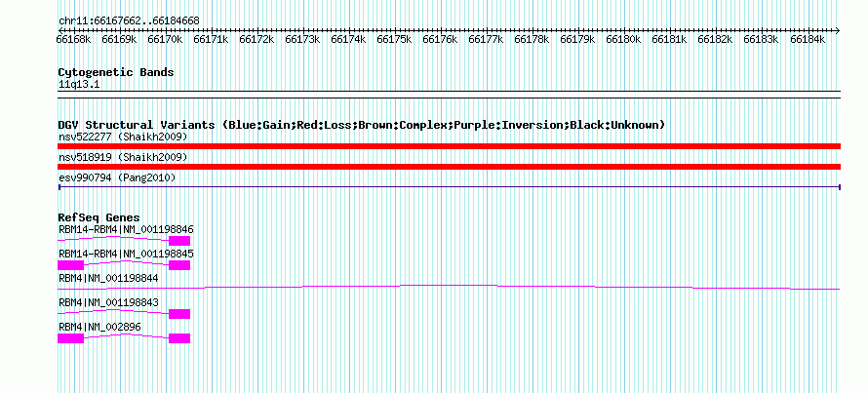Select the RefSeq Genes track title
Image resolution: width=868 pixels, height=393 pixels.
pos(99,217)
